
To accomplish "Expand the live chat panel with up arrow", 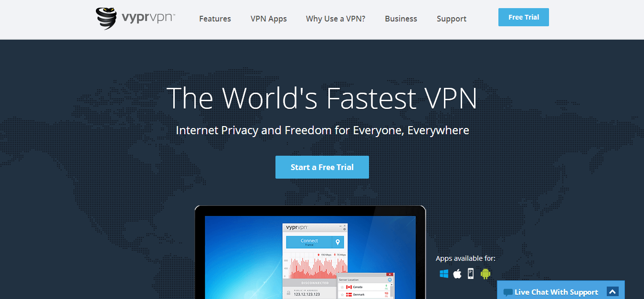I will click(612, 291).
